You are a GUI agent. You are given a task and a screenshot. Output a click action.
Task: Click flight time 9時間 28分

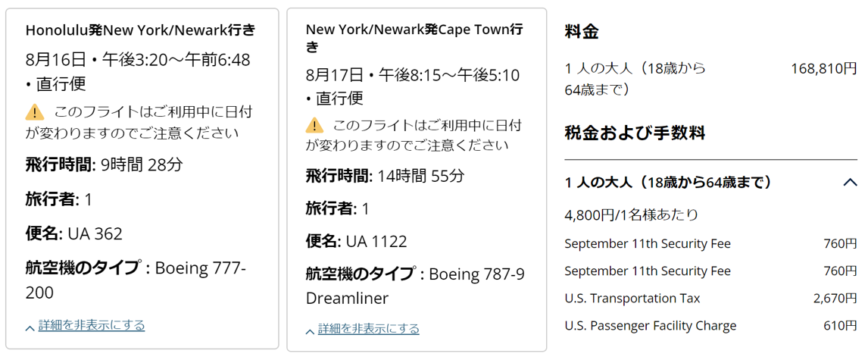142,164
